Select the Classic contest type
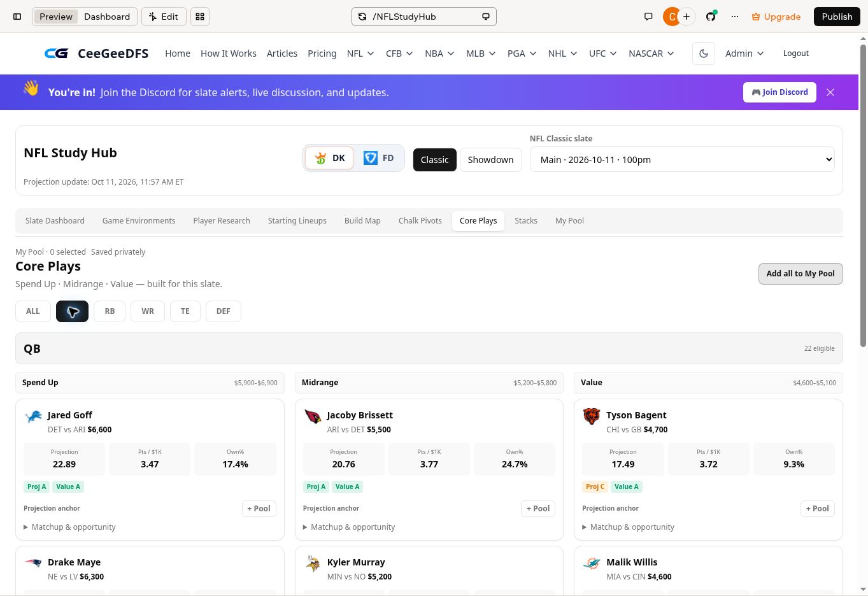This screenshot has width=868, height=596. click(434, 160)
